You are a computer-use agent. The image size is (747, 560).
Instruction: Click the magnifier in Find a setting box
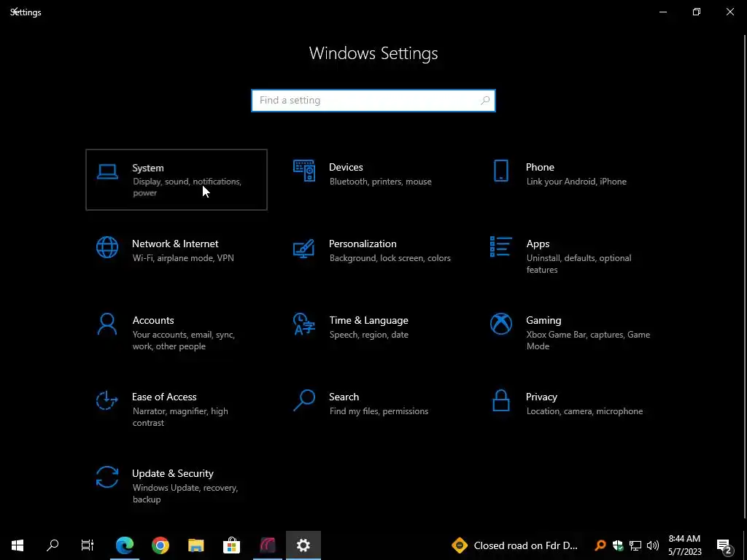click(485, 101)
